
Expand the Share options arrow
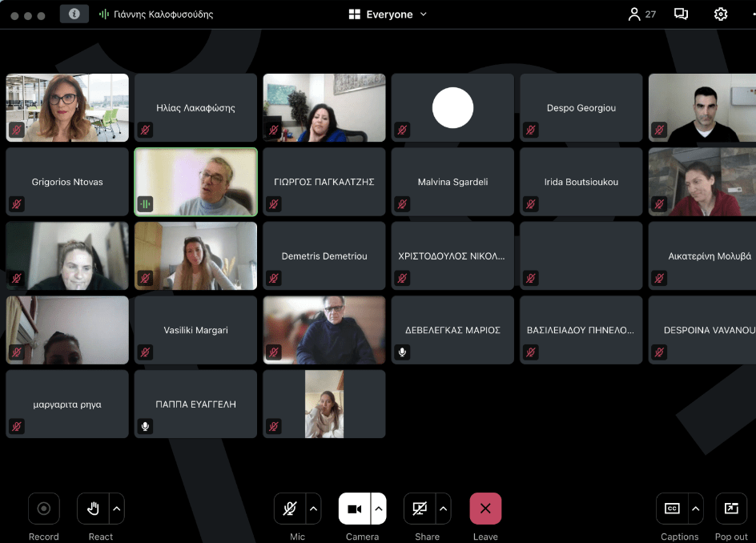point(443,509)
